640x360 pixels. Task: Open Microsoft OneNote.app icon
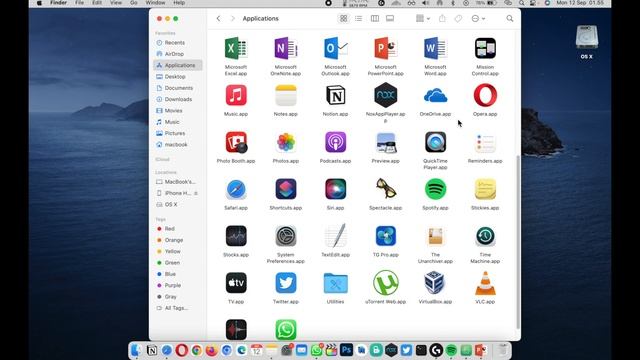tap(286, 48)
